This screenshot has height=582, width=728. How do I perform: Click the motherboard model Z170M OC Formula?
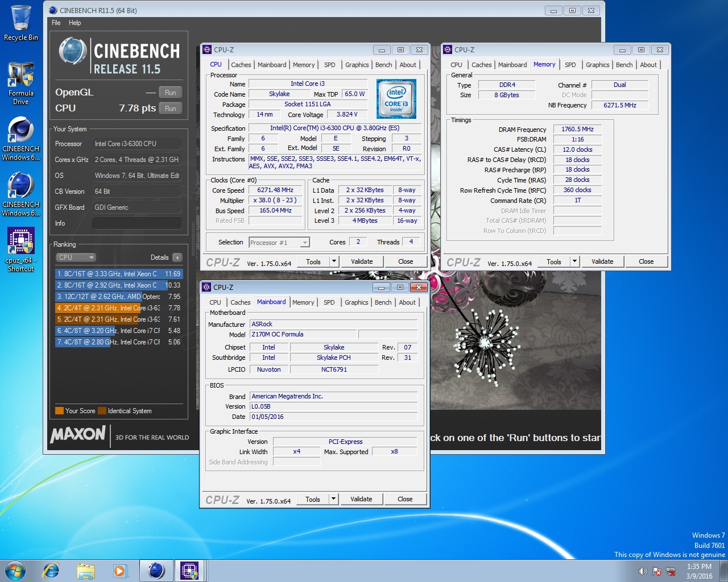pyautogui.click(x=303, y=335)
